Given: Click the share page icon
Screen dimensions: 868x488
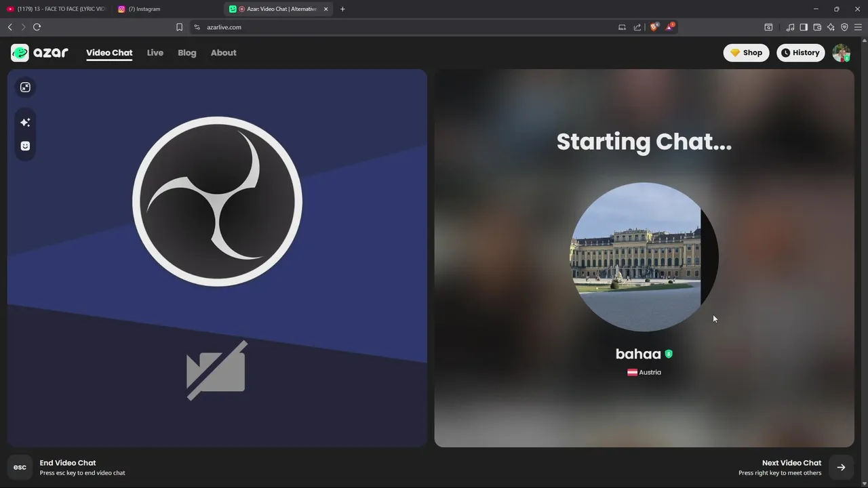Looking at the screenshot, I should pyautogui.click(x=637, y=27).
